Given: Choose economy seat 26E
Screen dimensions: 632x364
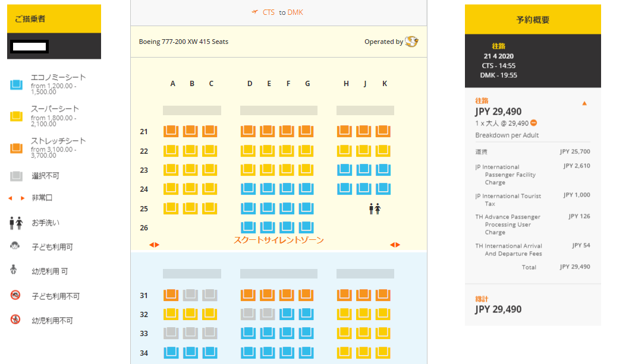Looking at the screenshot, I should [267, 227].
